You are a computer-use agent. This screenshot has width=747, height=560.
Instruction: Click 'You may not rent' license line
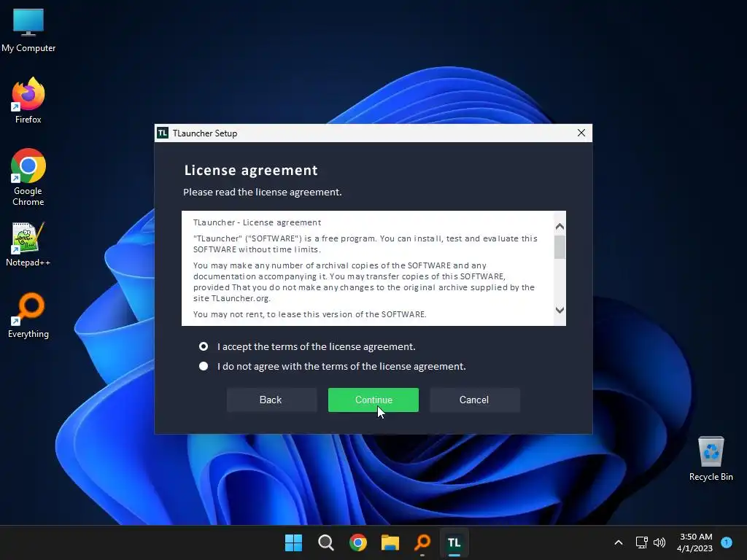[309, 314]
